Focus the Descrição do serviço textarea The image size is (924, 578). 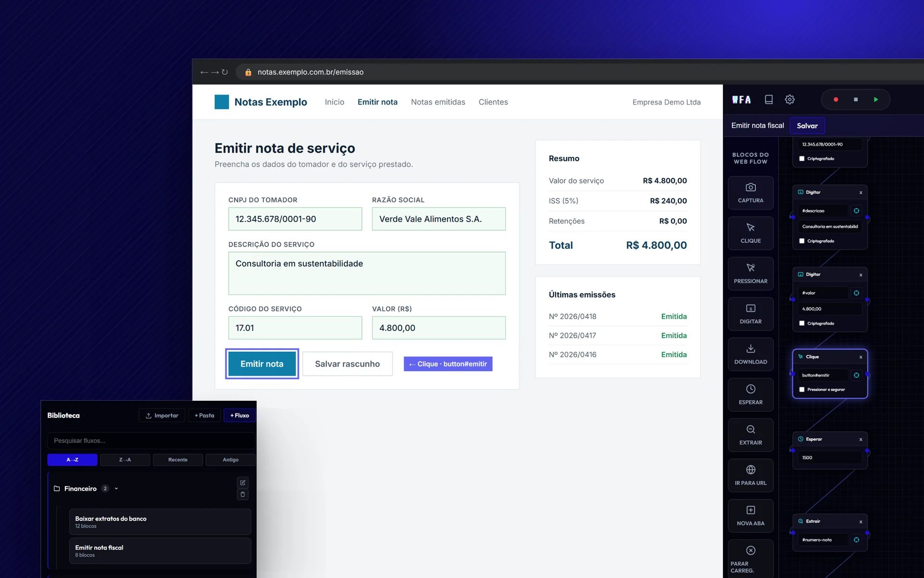pyautogui.click(x=367, y=273)
